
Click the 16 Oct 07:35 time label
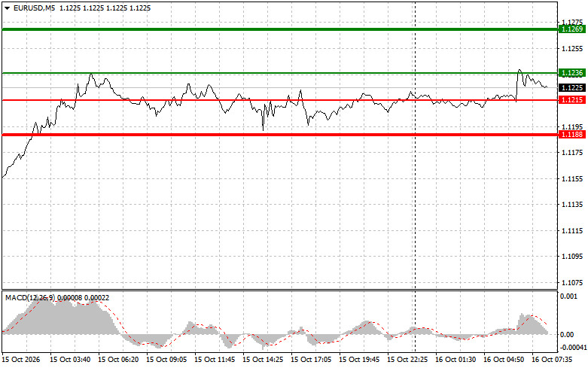click(552, 360)
